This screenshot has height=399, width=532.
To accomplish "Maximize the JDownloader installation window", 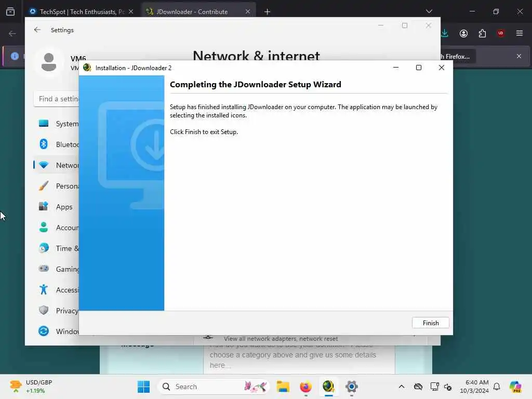I will [418, 68].
